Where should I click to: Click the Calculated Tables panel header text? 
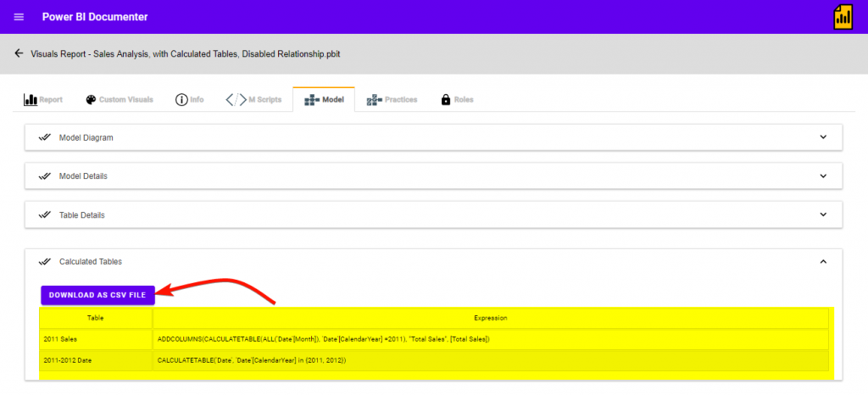pyautogui.click(x=90, y=262)
